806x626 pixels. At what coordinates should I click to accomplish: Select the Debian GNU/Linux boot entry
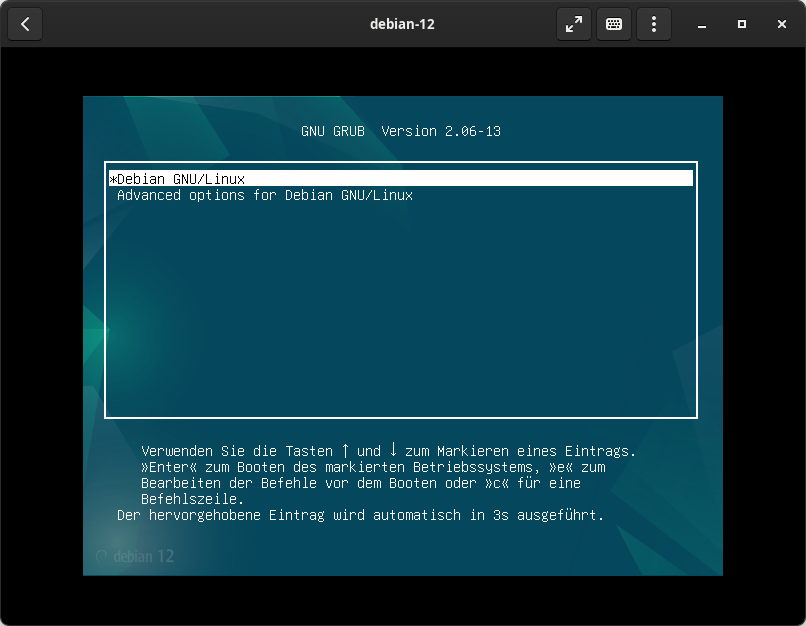tap(401, 178)
